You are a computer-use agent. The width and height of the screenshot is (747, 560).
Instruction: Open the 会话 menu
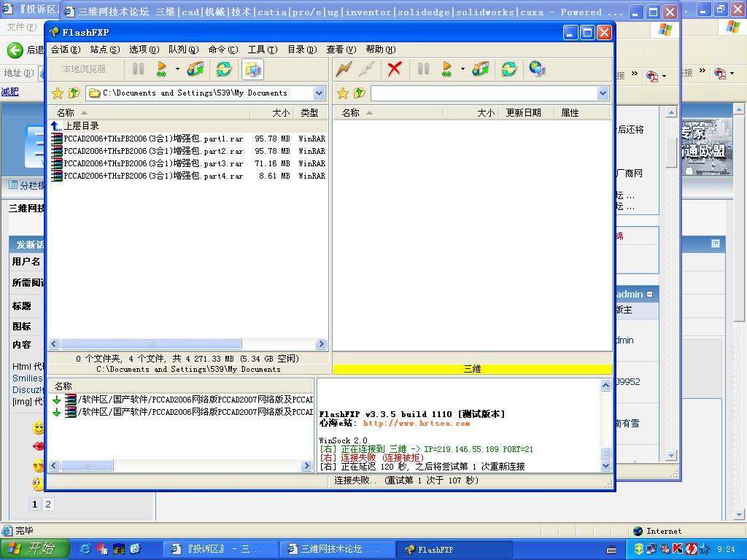(66, 50)
